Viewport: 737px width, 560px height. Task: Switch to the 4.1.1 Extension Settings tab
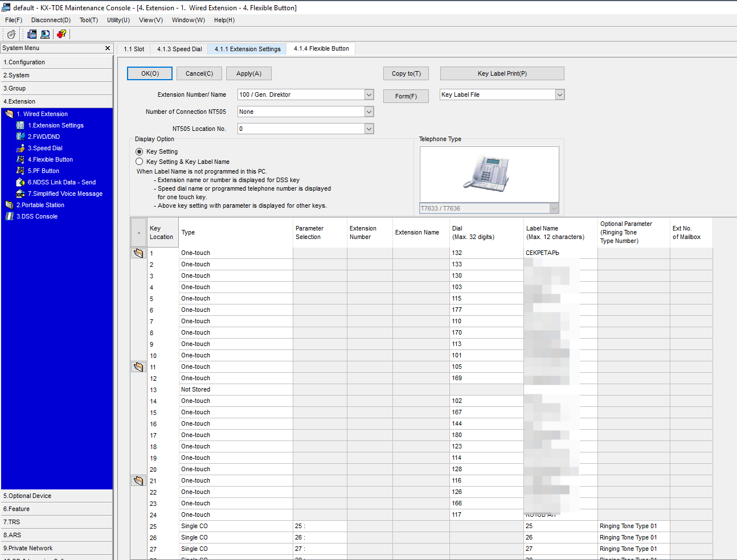(248, 49)
